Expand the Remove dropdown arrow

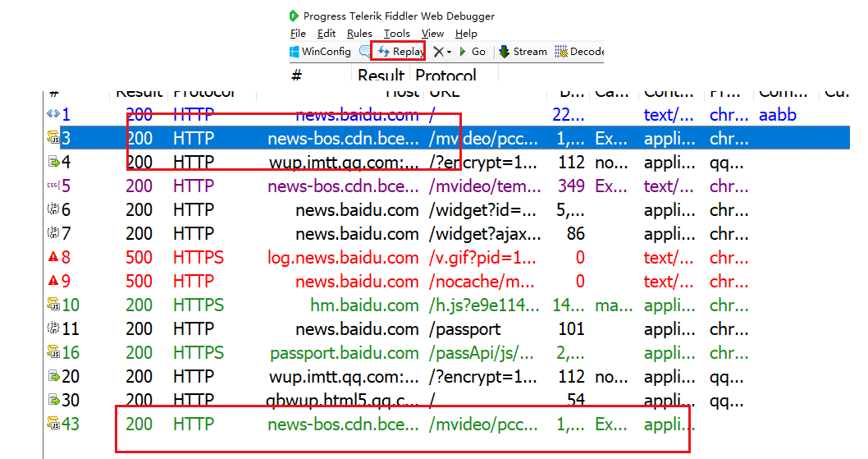click(x=449, y=52)
